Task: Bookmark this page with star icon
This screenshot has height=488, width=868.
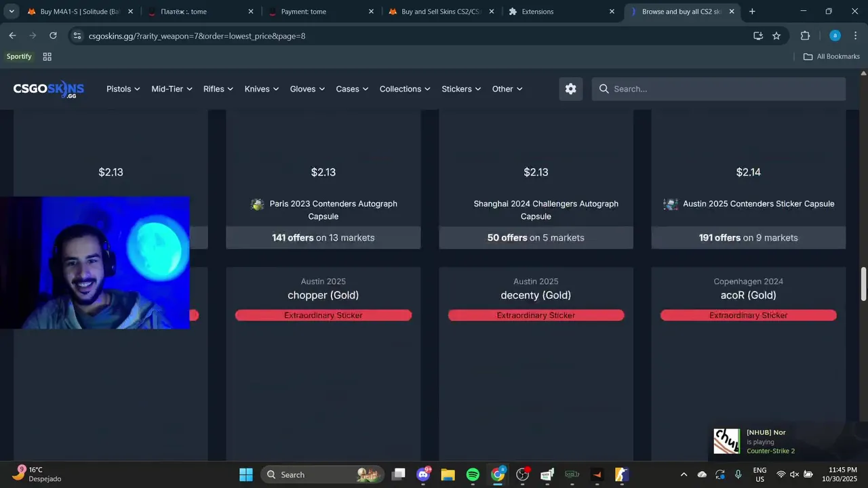Action: coord(776,35)
